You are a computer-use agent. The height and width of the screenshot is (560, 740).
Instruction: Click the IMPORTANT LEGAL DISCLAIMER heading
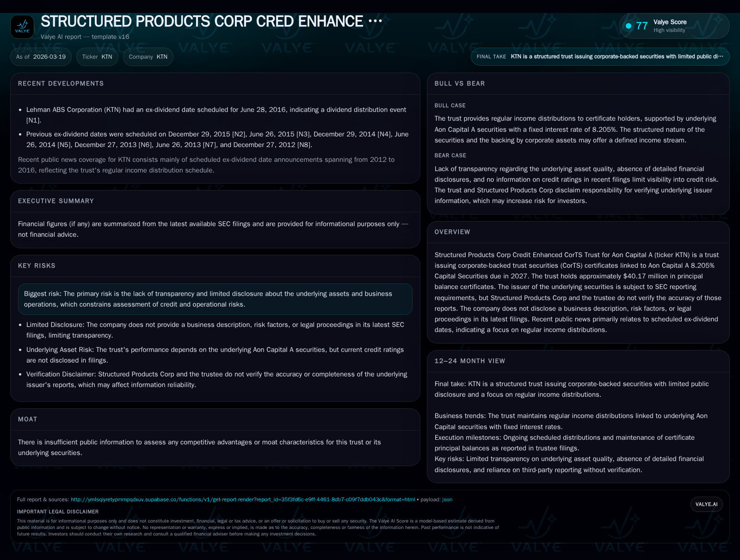(x=58, y=512)
